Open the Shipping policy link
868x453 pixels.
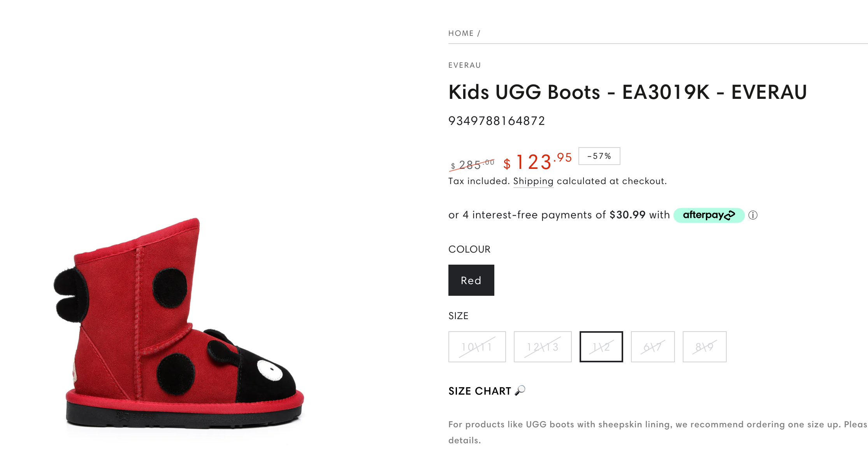[x=533, y=181]
